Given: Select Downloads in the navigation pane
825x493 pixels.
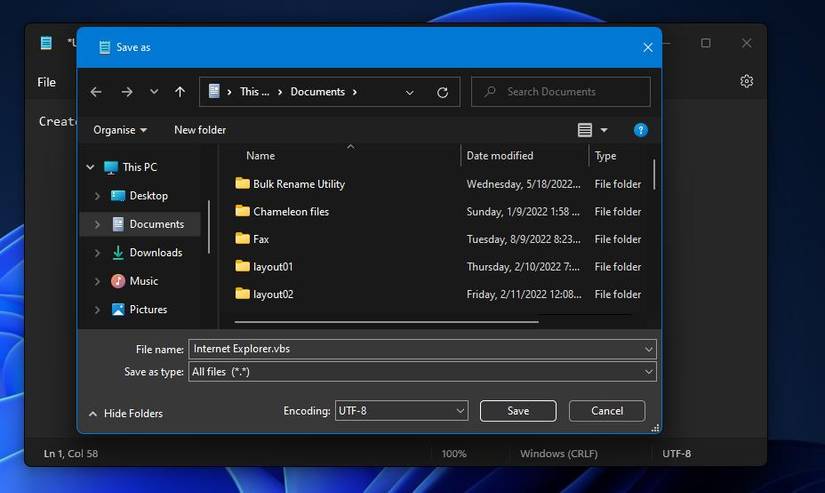Looking at the screenshot, I should click(x=156, y=253).
